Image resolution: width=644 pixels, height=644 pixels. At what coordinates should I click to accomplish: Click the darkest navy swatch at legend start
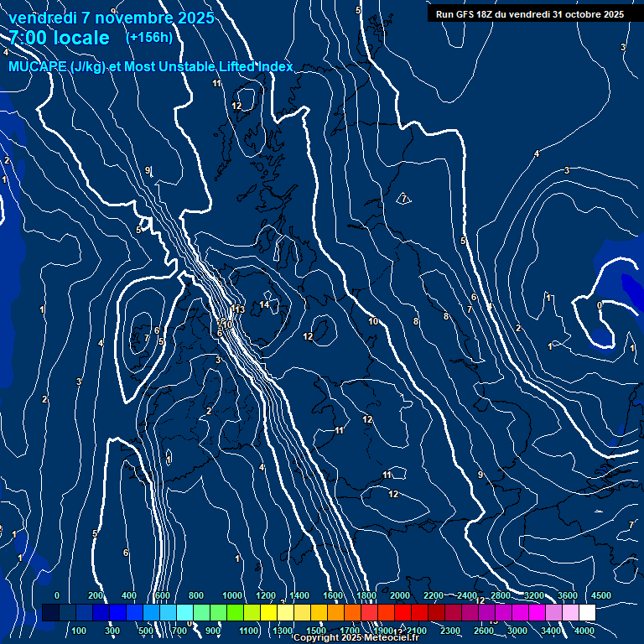click(50, 613)
